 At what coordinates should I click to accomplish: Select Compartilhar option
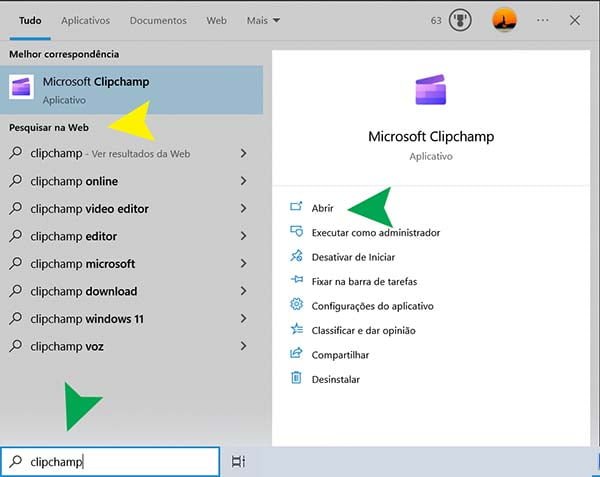[340, 355]
